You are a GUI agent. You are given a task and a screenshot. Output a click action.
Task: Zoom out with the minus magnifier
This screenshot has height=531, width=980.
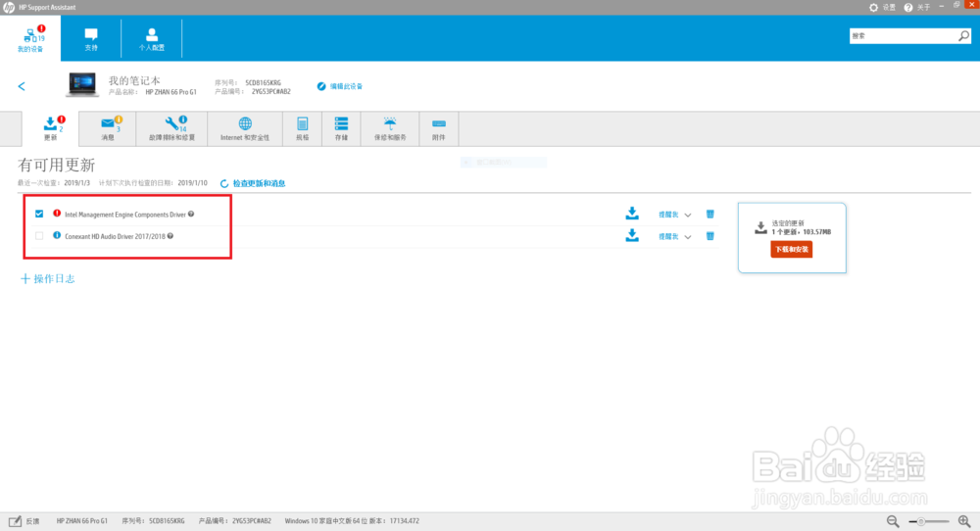tap(893, 521)
